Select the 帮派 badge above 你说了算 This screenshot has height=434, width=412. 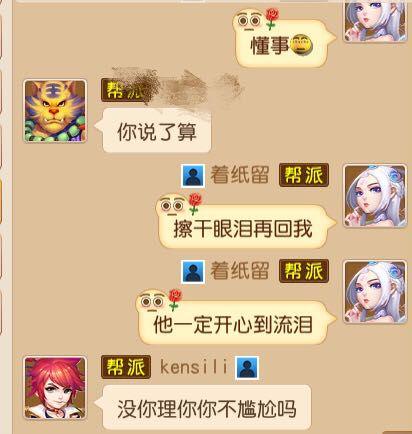[124, 90]
